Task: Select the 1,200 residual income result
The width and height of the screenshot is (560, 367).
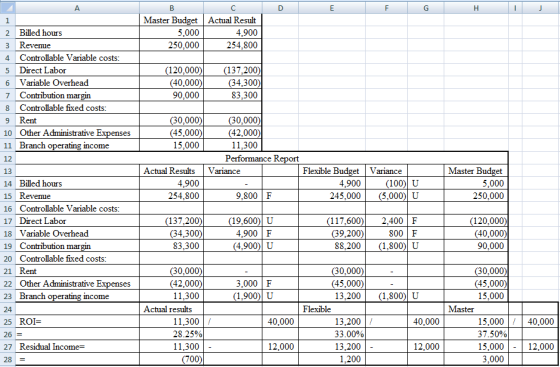Action: pos(332,359)
